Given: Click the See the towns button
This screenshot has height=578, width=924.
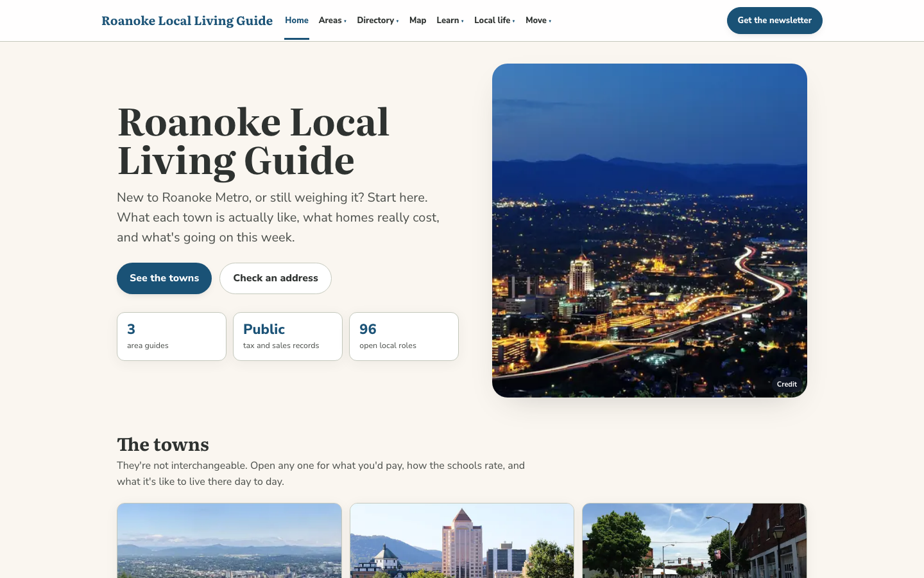Looking at the screenshot, I should 164,278.
